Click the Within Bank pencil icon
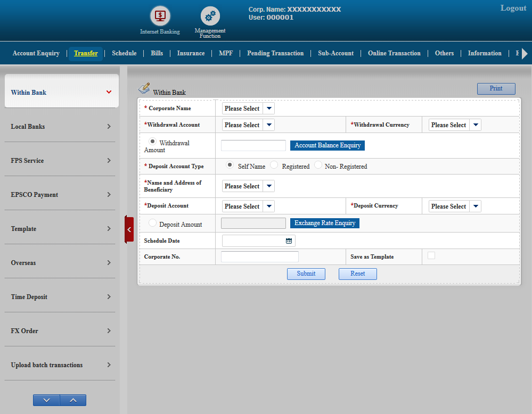Viewport: 532px width, 414px height. (144, 88)
